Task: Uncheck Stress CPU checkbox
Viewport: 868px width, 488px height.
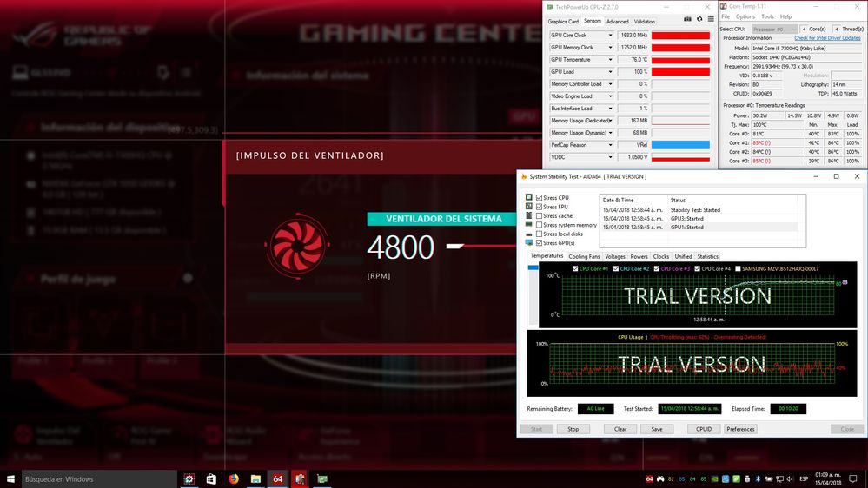Action: [x=540, y=197]
